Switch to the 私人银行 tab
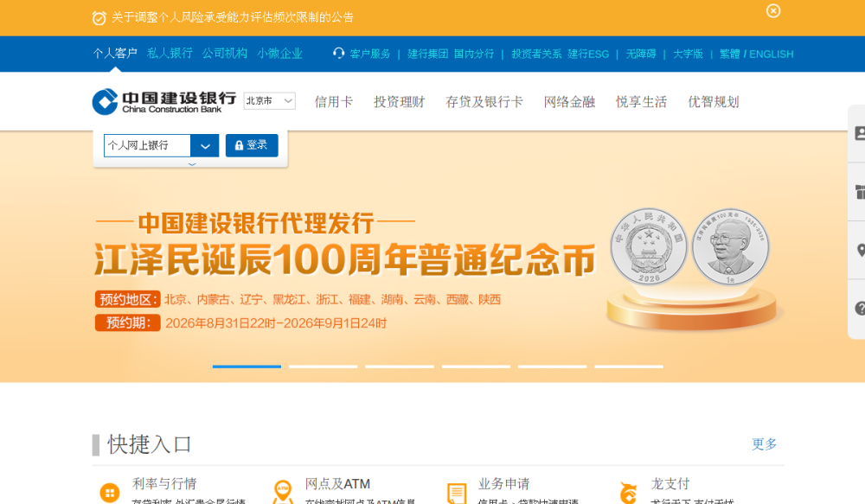 170,54
